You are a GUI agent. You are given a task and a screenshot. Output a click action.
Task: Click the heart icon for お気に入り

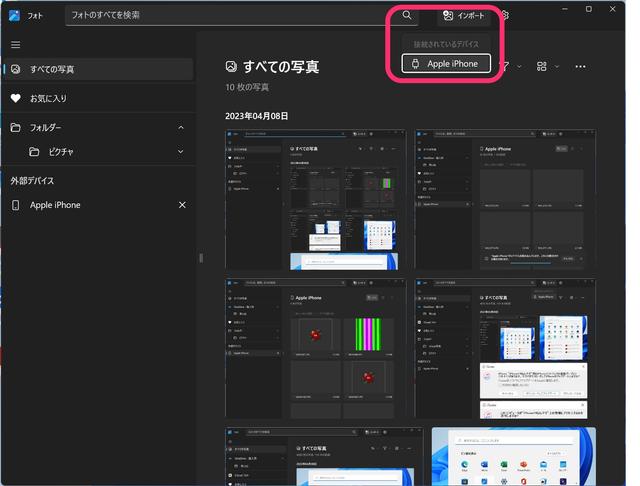pos(15,99)
